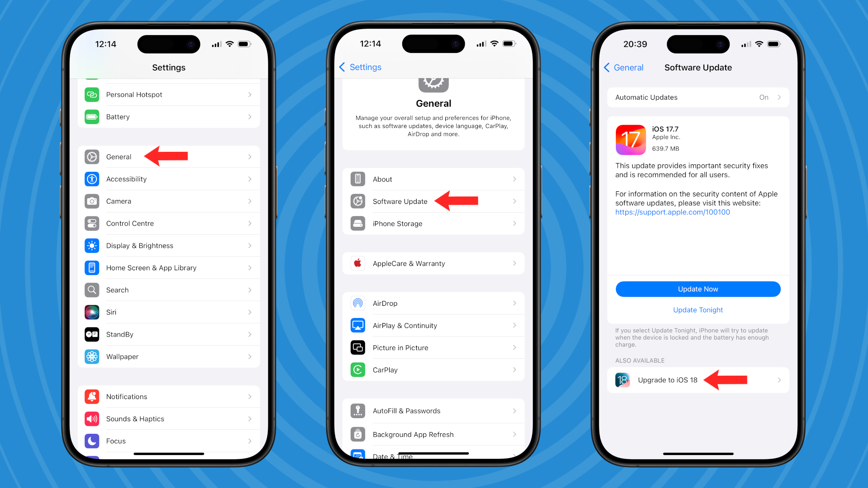Toggle Wi-Fi status in status bar
868x488 pixels.
click(231, 43)
